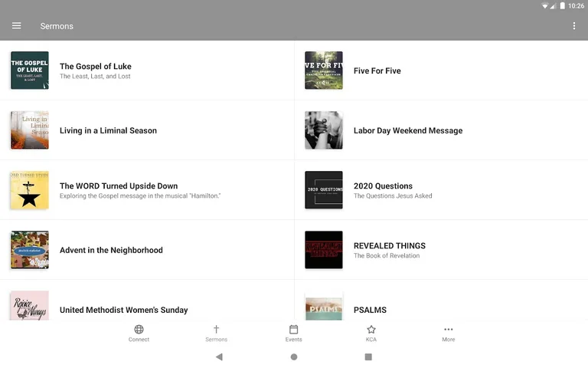The height and width of the screenshot is (368, 588).
Task: Select the 2020 Questions thumbnail
Action: click(323, 190)
